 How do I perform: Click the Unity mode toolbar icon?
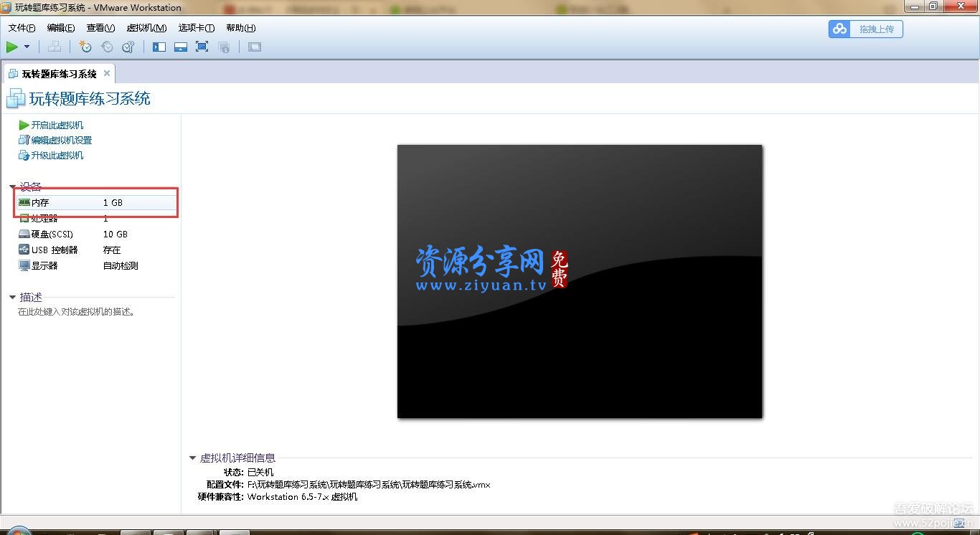pos(223,47)
